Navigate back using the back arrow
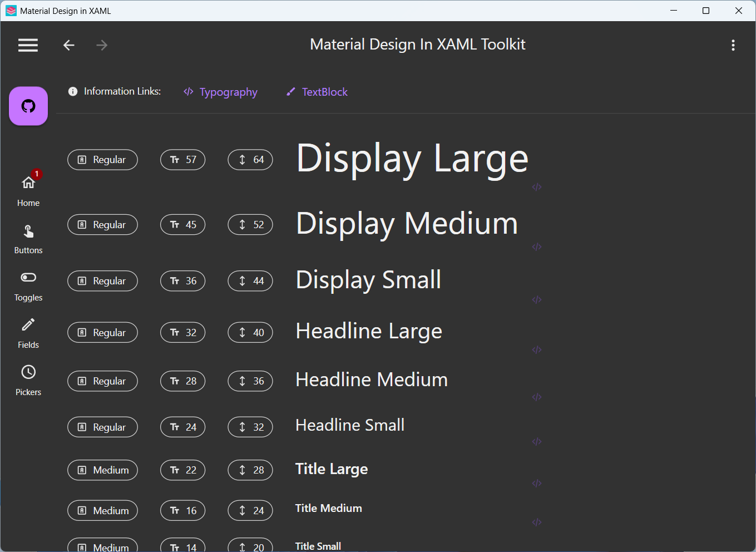 [68, 45]
